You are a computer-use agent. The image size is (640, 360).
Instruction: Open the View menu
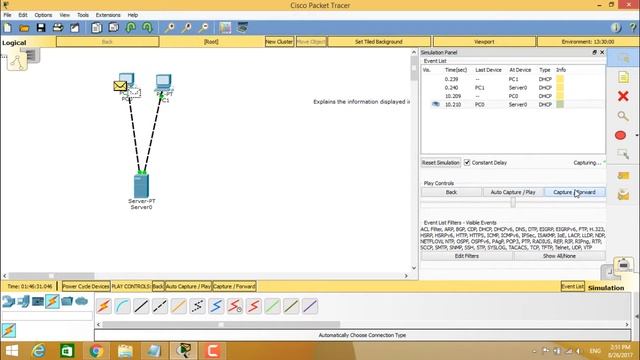(64, 15)
